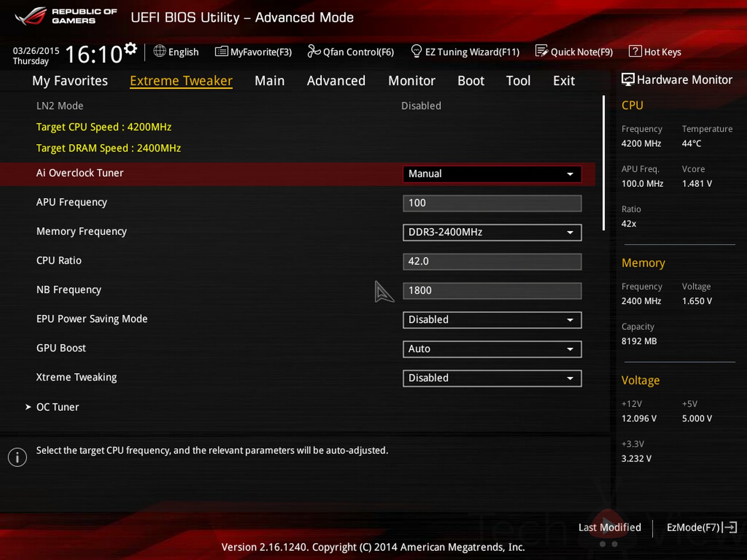Select the Extreme Tweaker tab
Screen dimensions: 747x560
pos(181,81)
